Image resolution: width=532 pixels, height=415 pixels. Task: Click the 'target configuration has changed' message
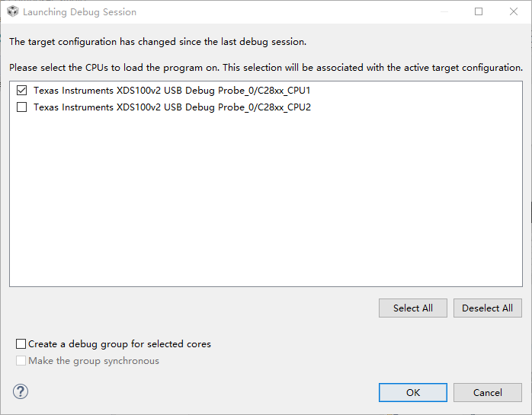tap(158, 42)
